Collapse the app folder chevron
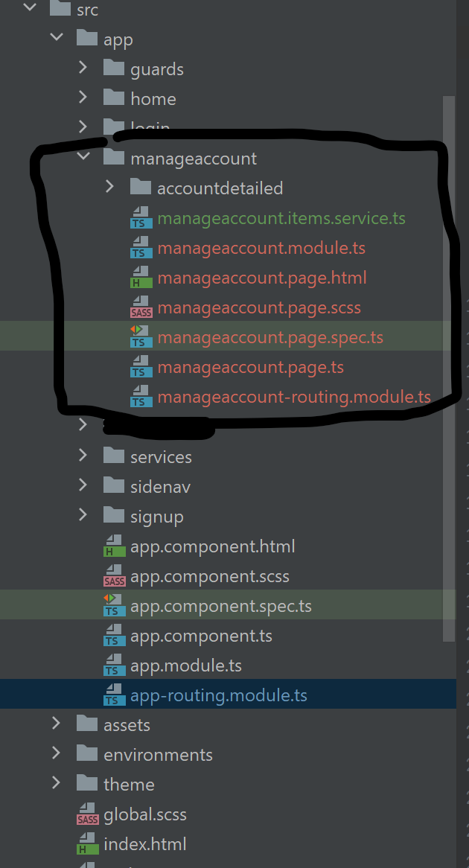The image size is (469, 868). point(57,38)
